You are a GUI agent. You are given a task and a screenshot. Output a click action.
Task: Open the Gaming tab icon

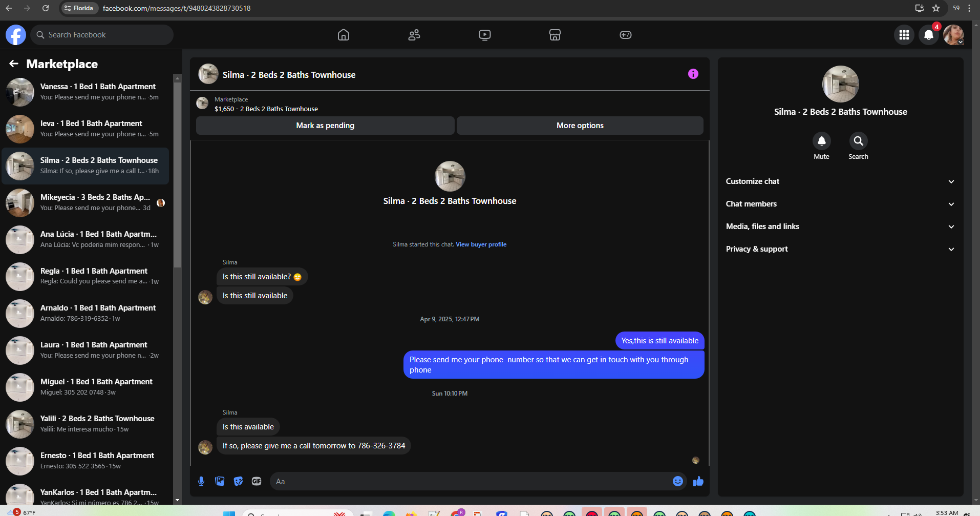626,35
